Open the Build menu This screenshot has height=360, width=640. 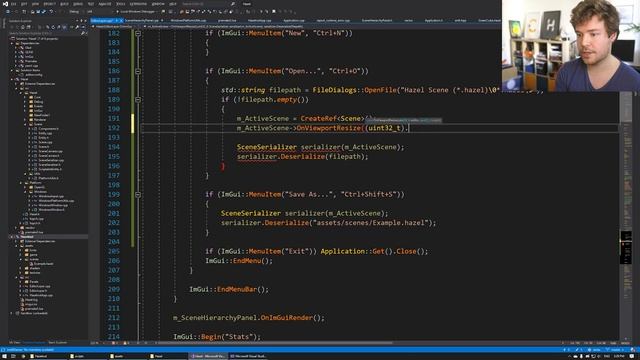pos(64,4)
